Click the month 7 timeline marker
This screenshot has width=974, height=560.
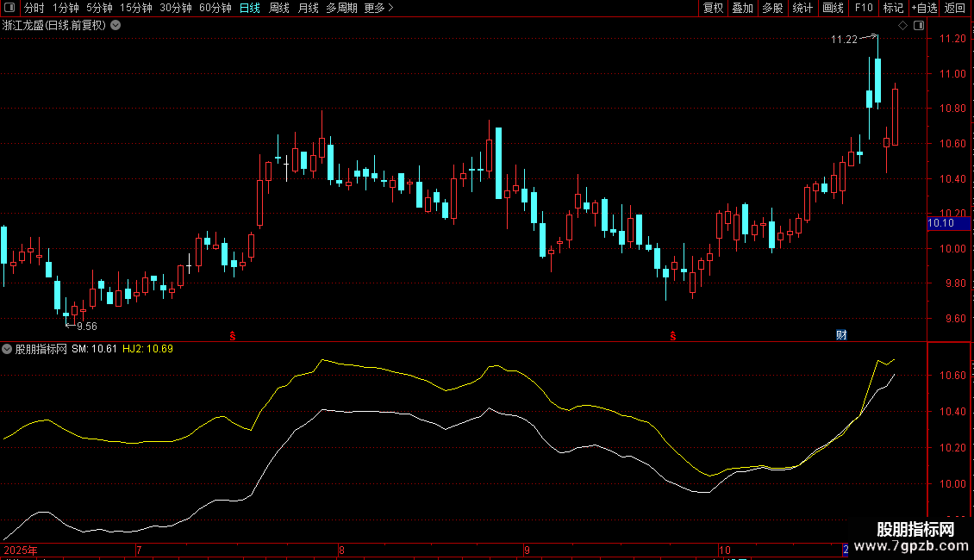pyautogui.click(x=139, y=550)
